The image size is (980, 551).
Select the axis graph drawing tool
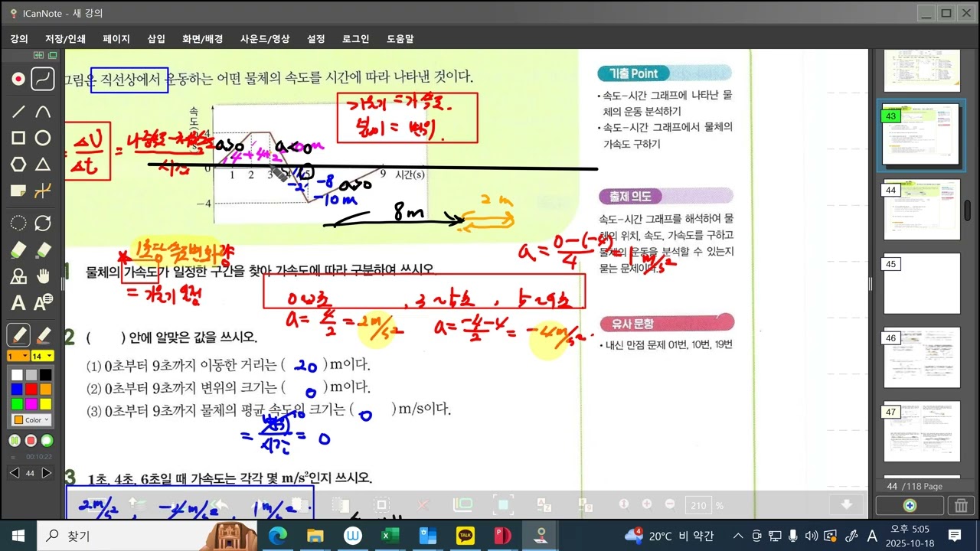44,191
